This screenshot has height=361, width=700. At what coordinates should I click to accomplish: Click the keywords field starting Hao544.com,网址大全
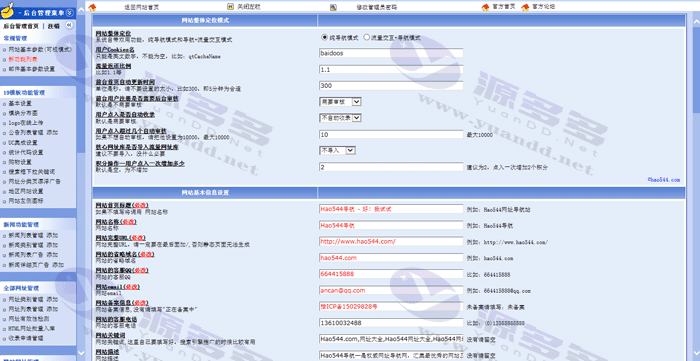pyautogui.click(x=391, y=339)
